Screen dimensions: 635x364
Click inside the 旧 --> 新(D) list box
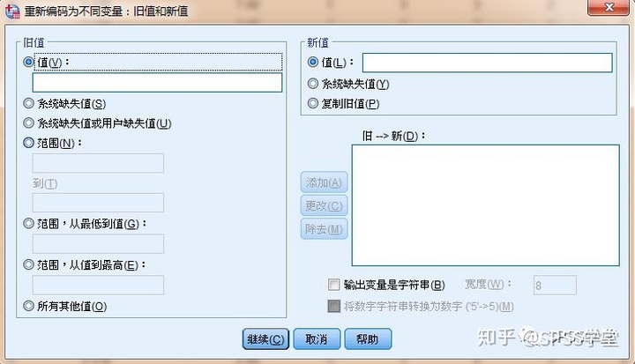coord(486,205)
